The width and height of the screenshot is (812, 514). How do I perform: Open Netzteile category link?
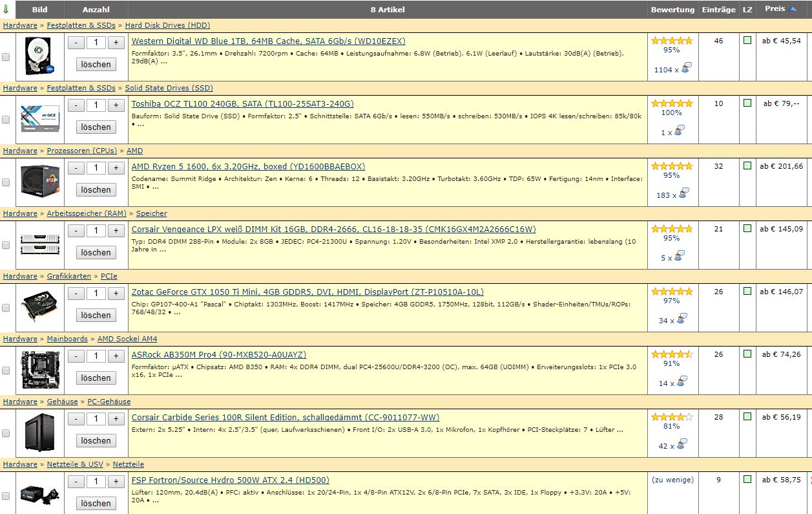click(x=129, y=464)
